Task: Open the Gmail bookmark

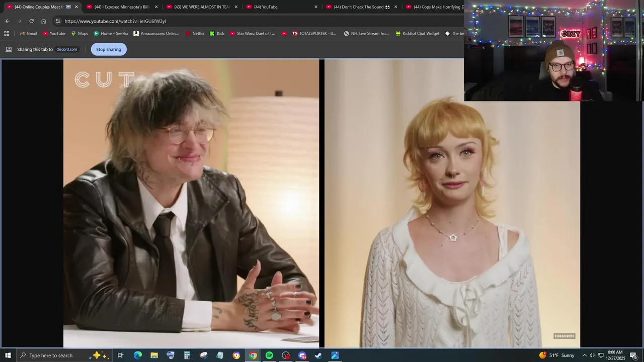Action: point(28,34)
